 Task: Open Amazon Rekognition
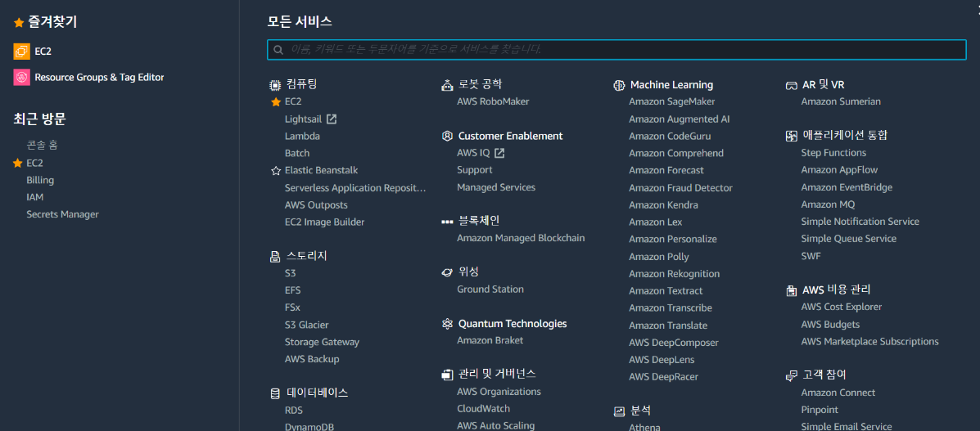point(675,274)
